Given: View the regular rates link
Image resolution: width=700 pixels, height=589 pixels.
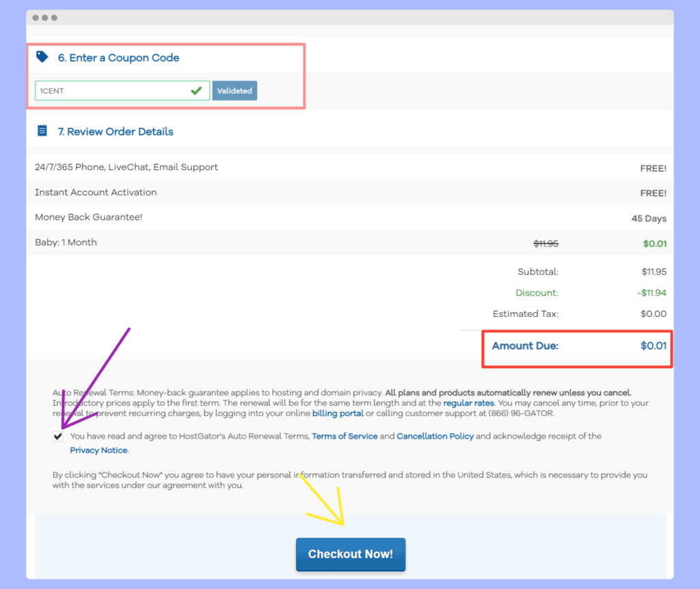Looking at the screenshot, I should 468,403.
